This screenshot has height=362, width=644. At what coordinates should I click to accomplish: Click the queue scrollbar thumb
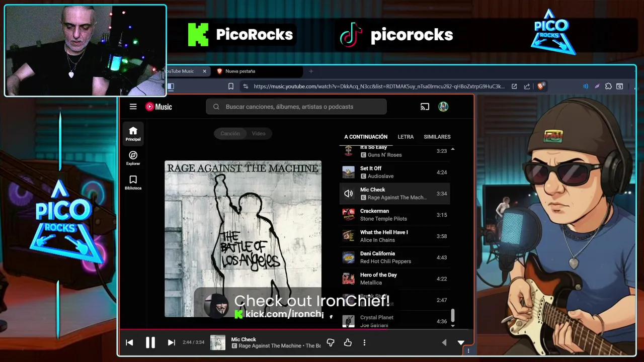[x=453, y=315]
